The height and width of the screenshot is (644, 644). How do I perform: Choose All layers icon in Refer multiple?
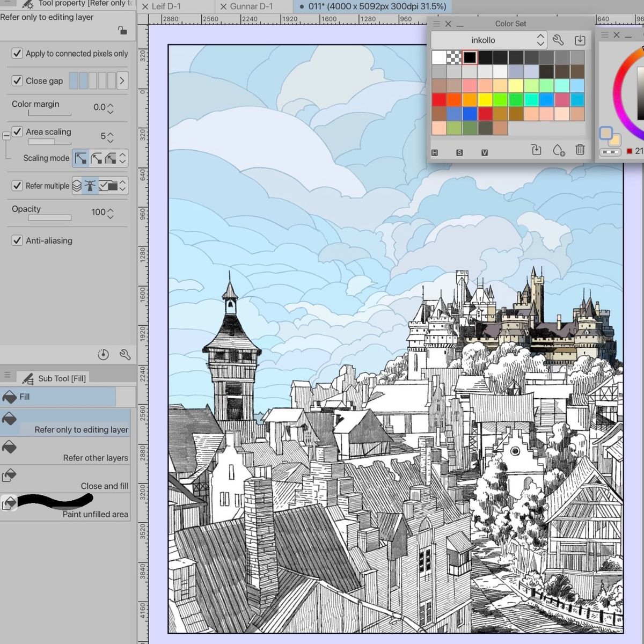coord(77,186)
